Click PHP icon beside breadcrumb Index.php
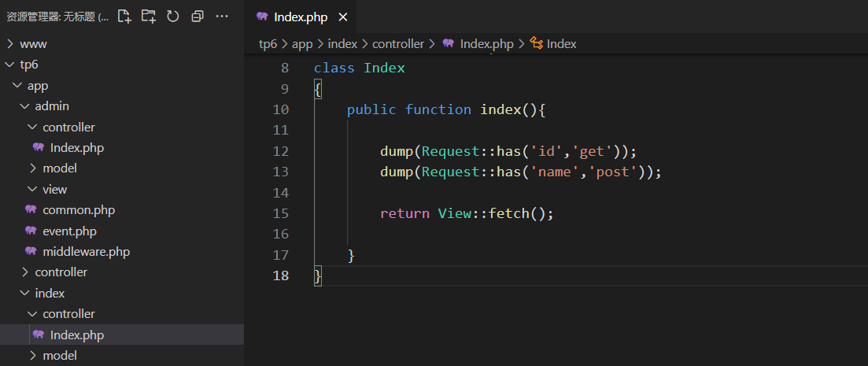 point(449,43)
